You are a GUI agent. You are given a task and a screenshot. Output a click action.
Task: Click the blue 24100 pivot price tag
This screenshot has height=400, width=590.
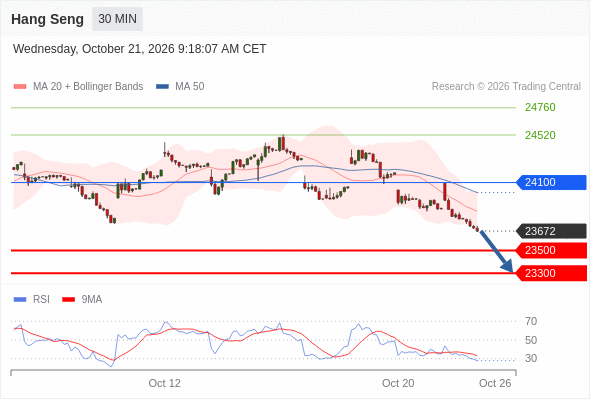(551, 183)
